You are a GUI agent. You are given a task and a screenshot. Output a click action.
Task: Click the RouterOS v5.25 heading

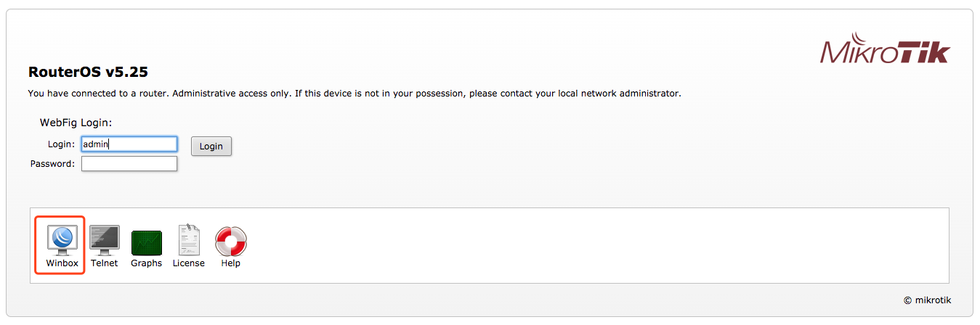click(x=88, y=73)
